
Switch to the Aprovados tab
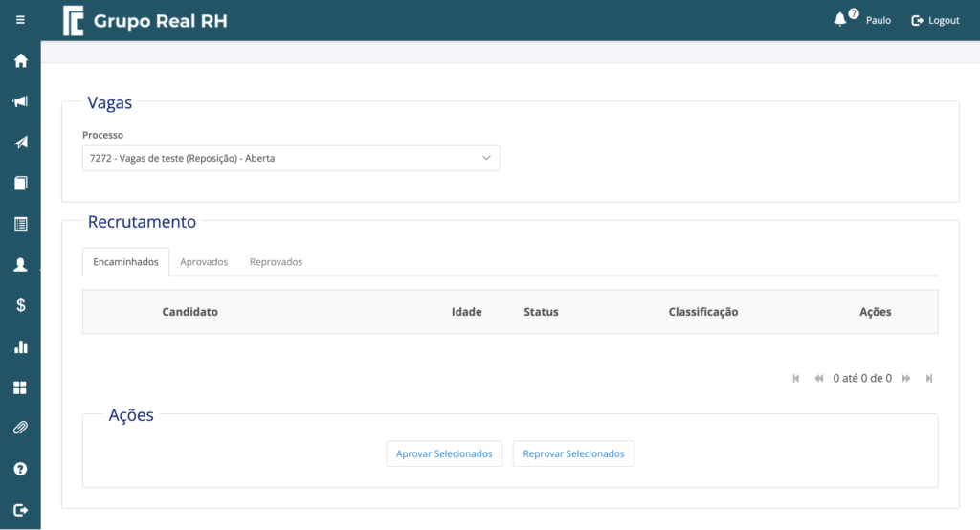pos(204,262)
